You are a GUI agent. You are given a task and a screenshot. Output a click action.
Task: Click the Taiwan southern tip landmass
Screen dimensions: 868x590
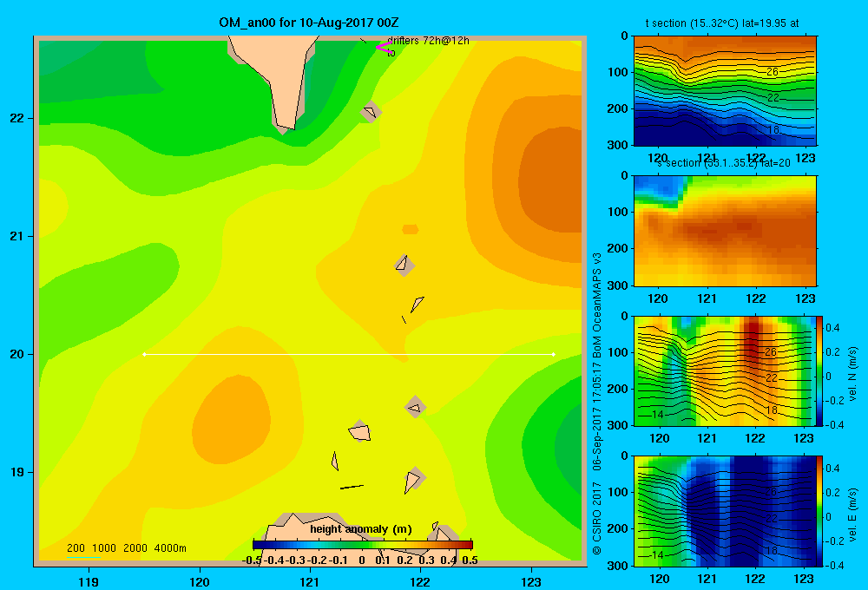coord(279,77)
